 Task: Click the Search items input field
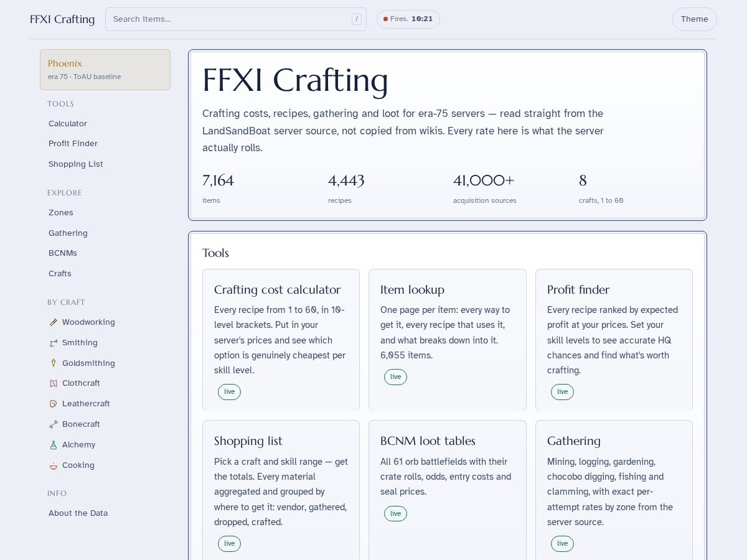click(236, 19)
